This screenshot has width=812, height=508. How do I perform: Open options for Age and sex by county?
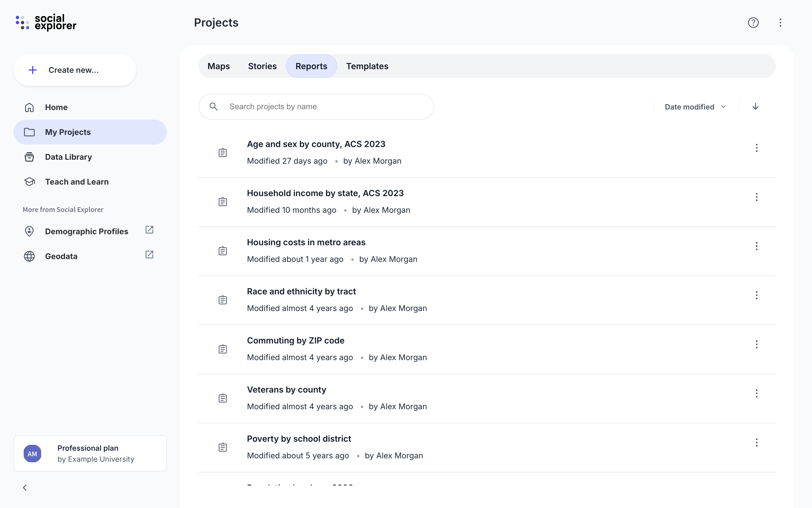click(757, 148)
